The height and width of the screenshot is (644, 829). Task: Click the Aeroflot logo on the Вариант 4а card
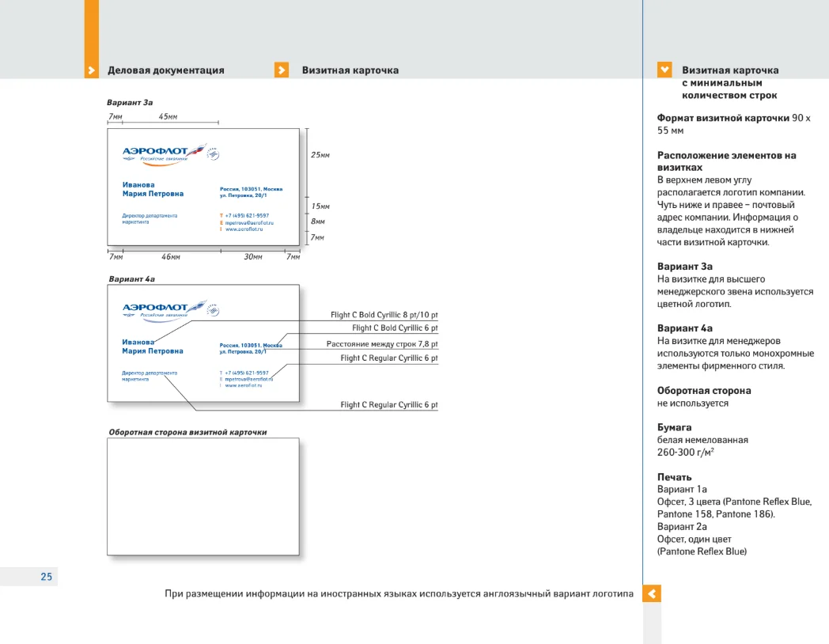tap(170, 311)
